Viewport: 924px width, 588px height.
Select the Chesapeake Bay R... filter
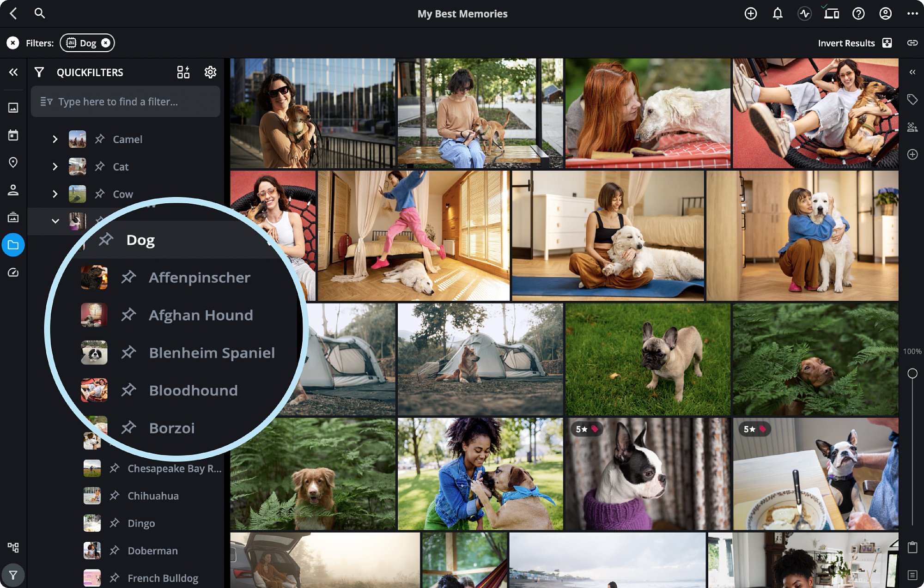point(175,468)
